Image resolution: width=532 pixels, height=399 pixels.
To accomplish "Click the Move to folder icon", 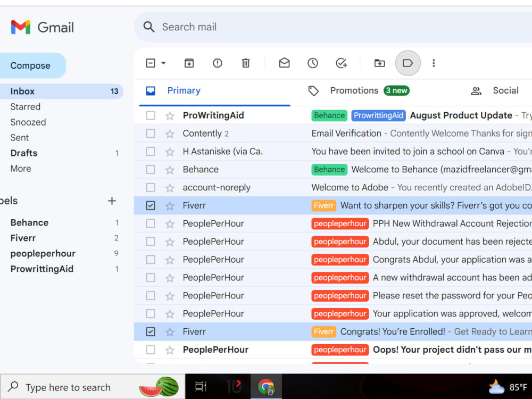I will click(379, 63).
